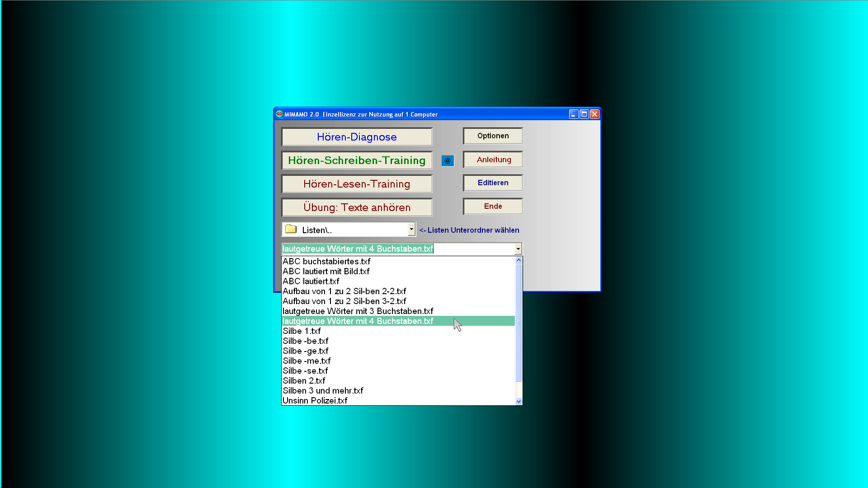The height and width of the screenshot is (488, 868).
Task: Click the list scrollbar down arrow
Action: pyautogui.click(x=519, y=401)
